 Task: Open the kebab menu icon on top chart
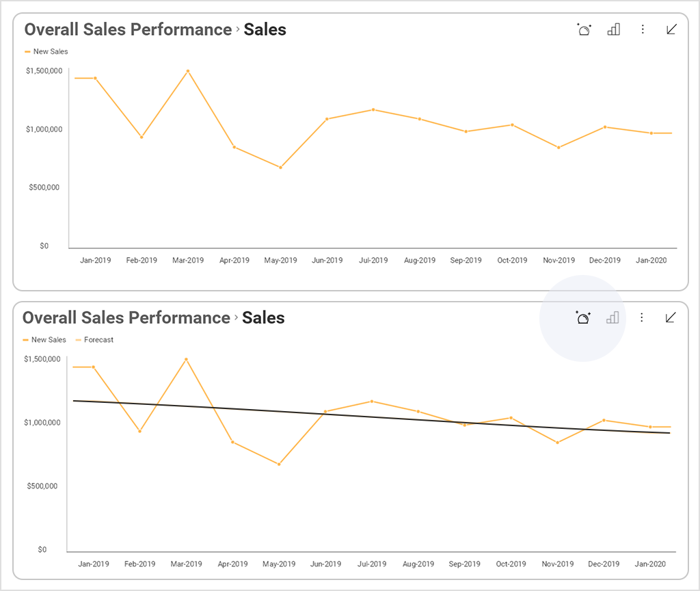click(641, 29)
